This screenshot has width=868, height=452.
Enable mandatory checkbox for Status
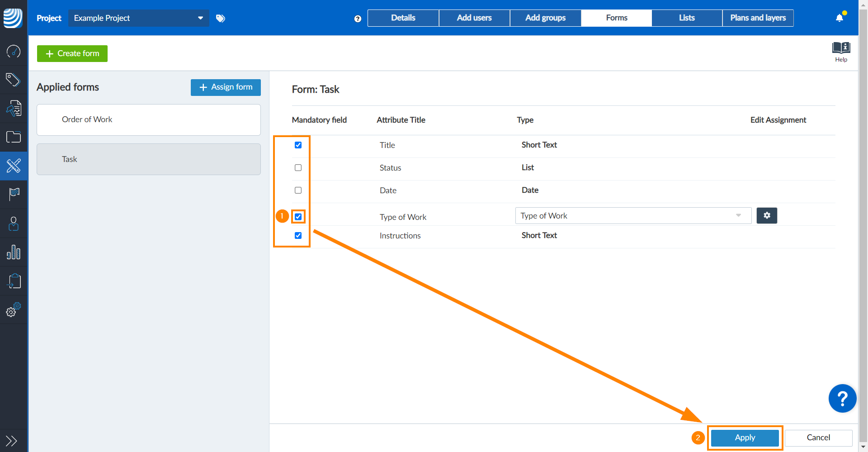click(x=298, y=168)
